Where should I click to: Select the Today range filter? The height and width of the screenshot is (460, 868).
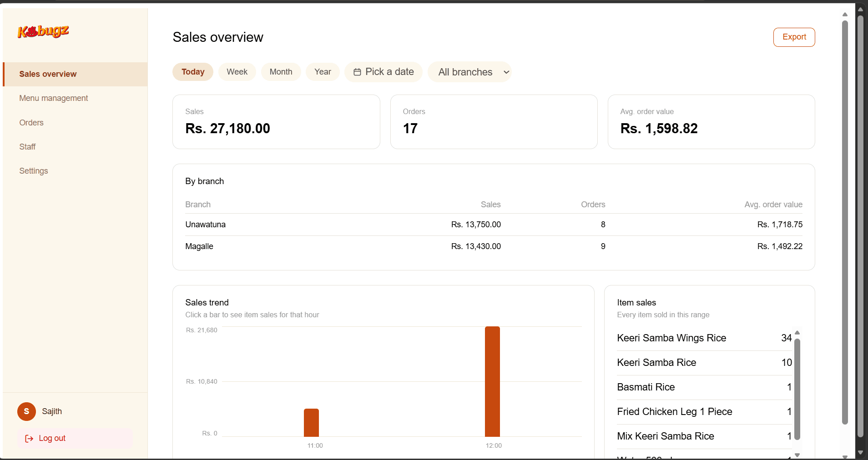click(193, 72)
